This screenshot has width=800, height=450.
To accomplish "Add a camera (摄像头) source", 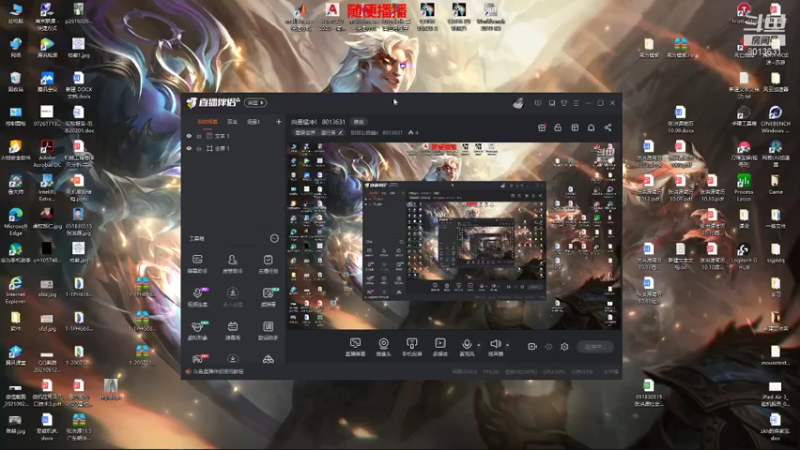I will point(383,346).
